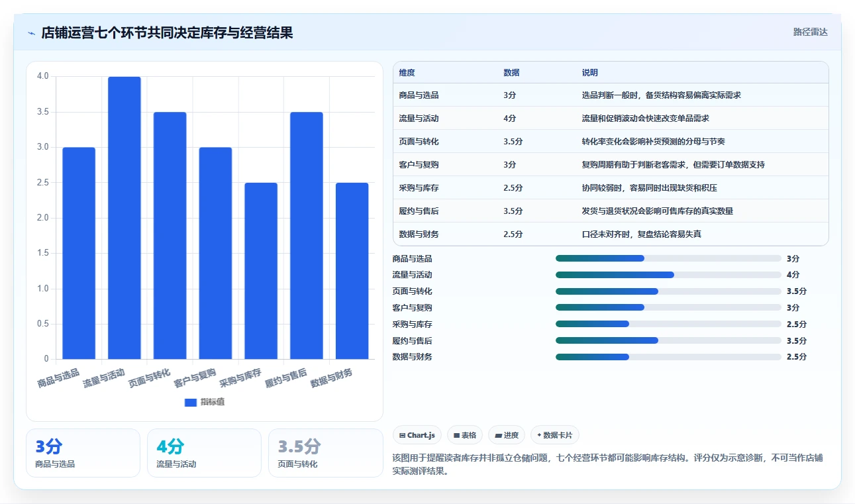Open the 3.5分 页面与转化 data card
855x504 pixels.
(325, 453)
